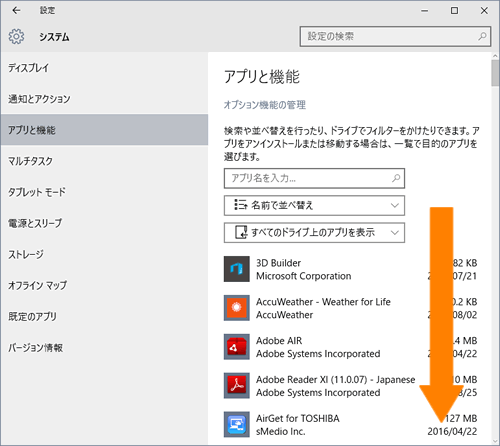
Task: Click the vertical scrollbar thumb
Action: [x=495, y=73]
